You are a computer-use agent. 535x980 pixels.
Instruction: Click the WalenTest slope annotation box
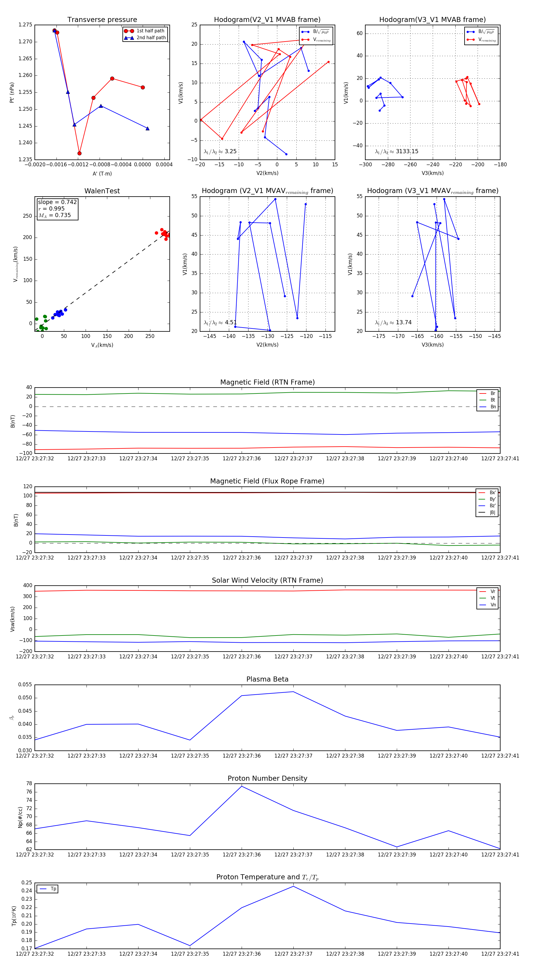pos(57,208)
